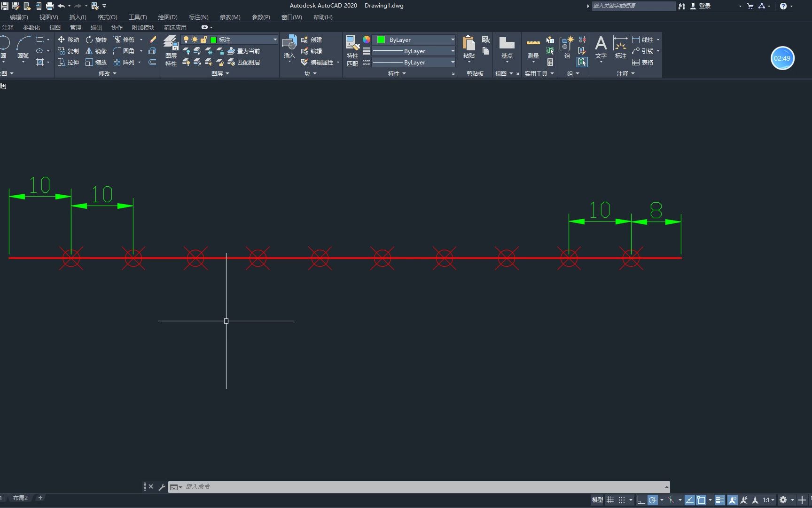Click the Erase tool icon
The width and height of the screenshot is (812, 508).
(152, 40)
